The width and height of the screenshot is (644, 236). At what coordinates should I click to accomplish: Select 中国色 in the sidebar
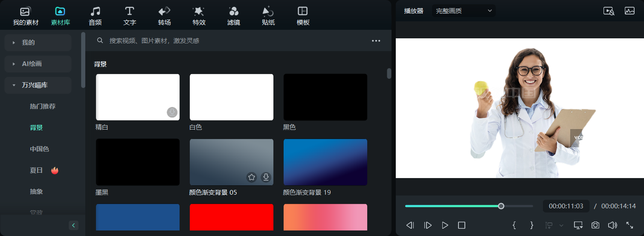(x=39, y=149)
